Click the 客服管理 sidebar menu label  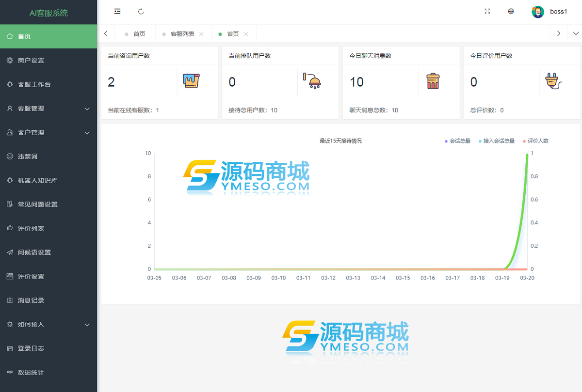(31, 109)
